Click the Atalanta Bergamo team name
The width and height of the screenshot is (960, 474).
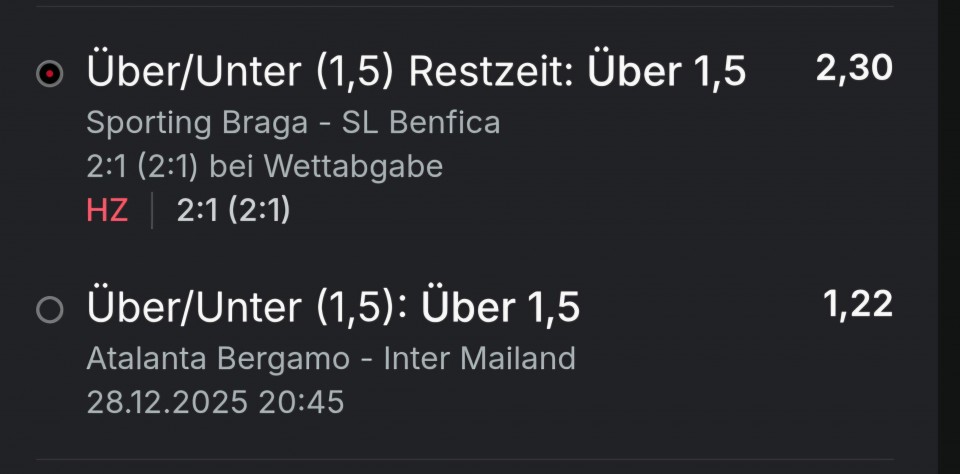click(218, 358)
